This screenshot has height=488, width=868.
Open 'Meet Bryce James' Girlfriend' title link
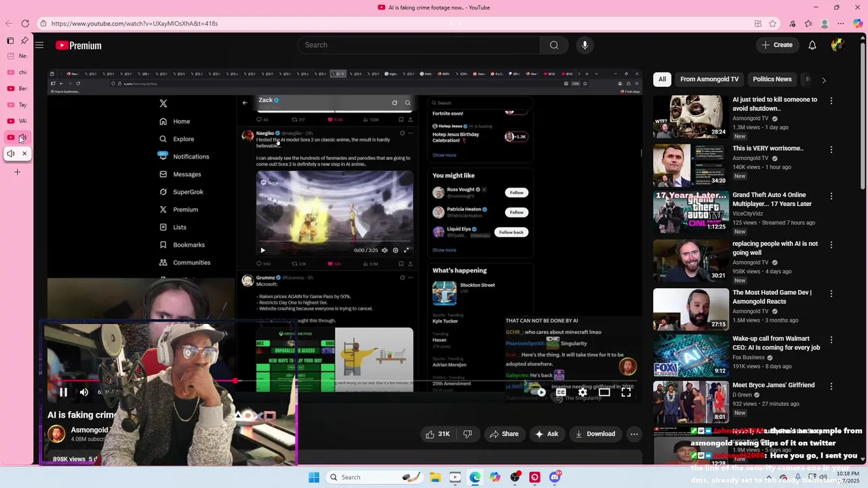(x=773, y=385)
